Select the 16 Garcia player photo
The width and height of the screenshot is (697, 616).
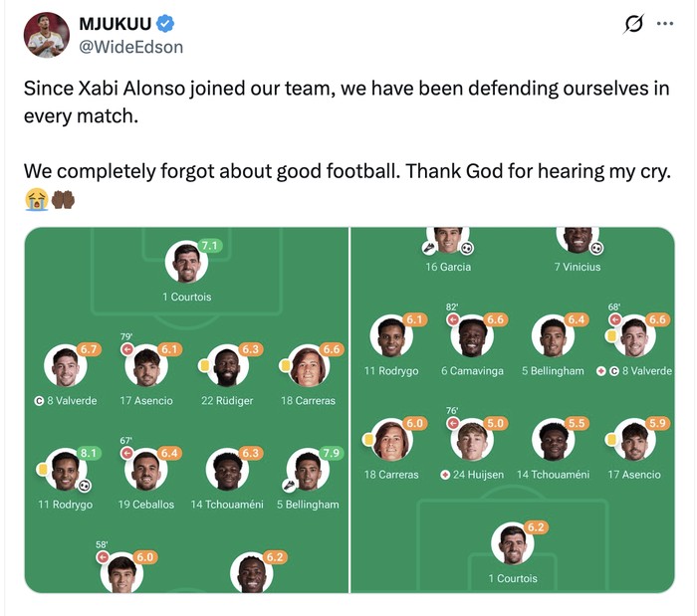click(x=445, y=240)
